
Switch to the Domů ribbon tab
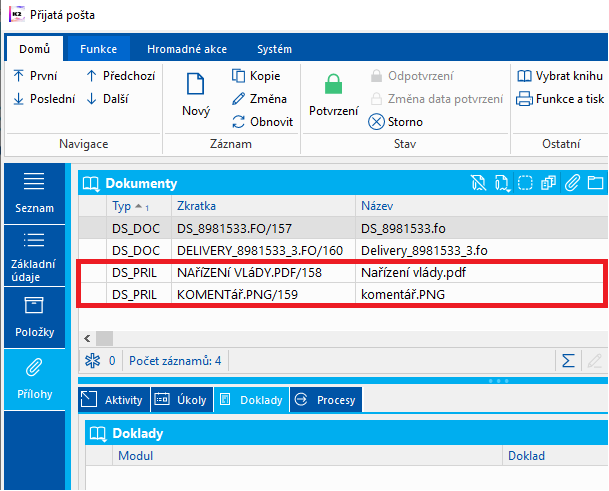pos(35,49)
